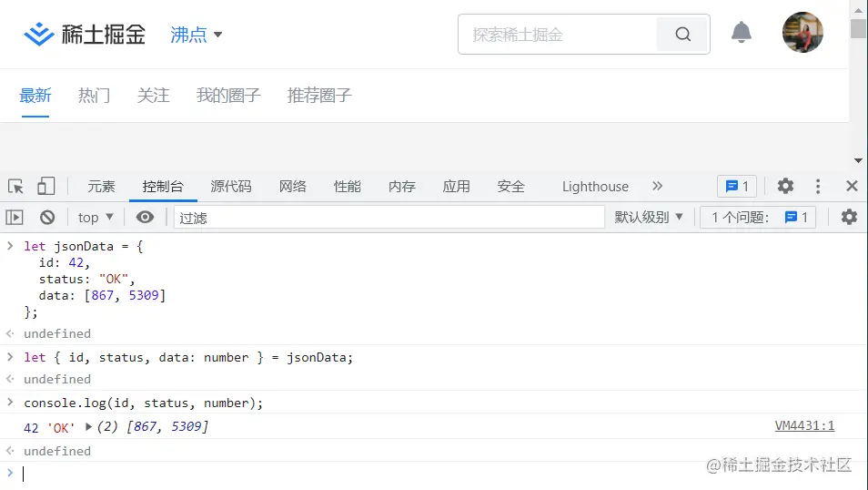This screenshot has height=490, width=868.
Task: Open DevTools three-dot menu
Action: click(818, 186)
